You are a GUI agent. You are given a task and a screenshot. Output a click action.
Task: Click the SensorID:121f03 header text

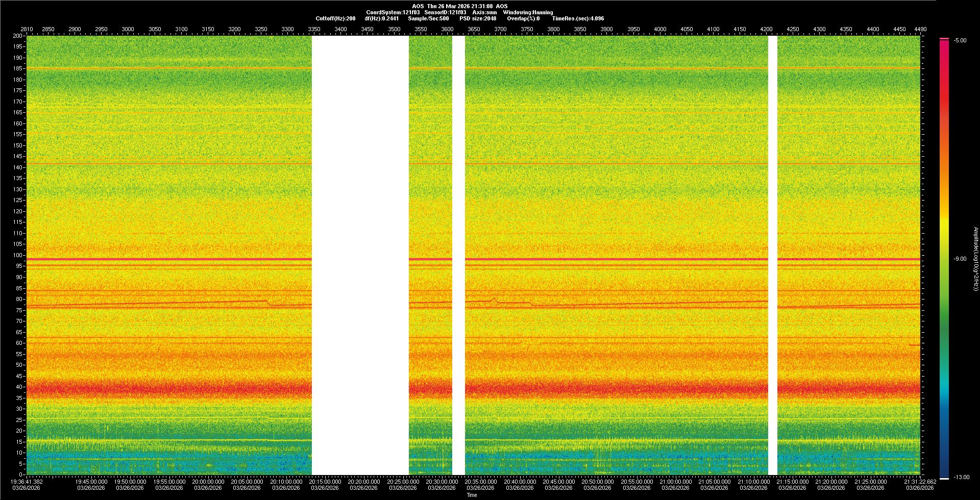click(445, 12)
